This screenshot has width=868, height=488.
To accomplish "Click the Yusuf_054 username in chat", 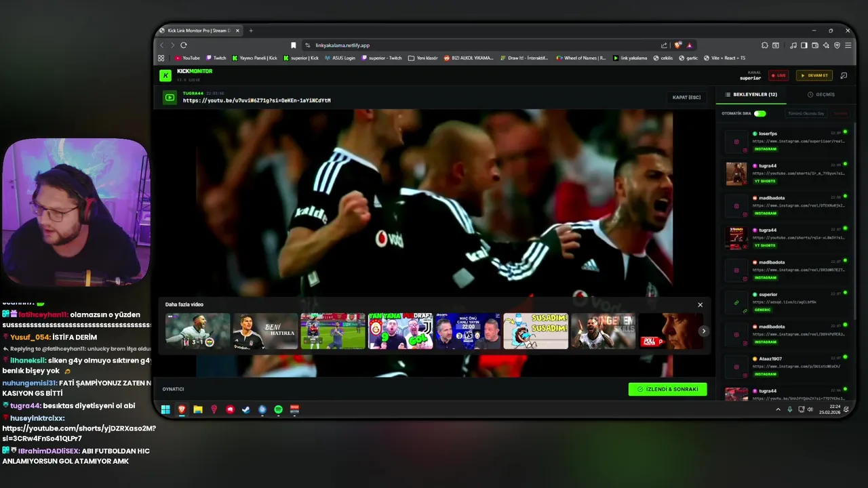I will coord(30,337).
